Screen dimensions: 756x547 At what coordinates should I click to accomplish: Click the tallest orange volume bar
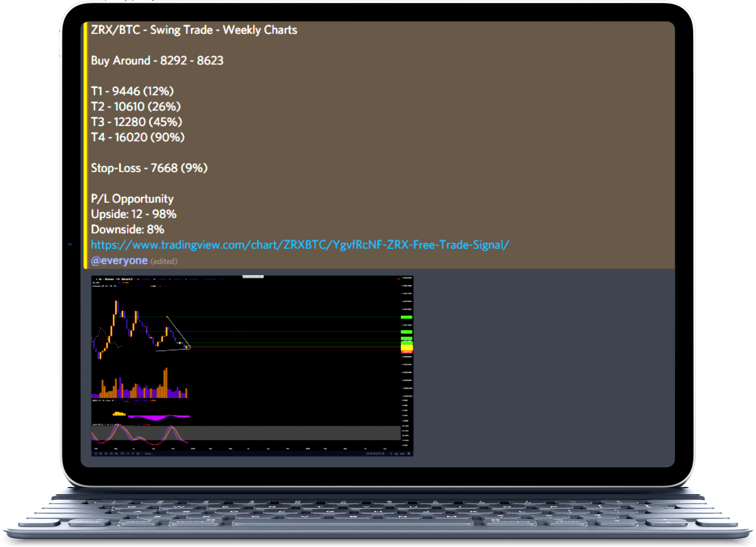166,383
